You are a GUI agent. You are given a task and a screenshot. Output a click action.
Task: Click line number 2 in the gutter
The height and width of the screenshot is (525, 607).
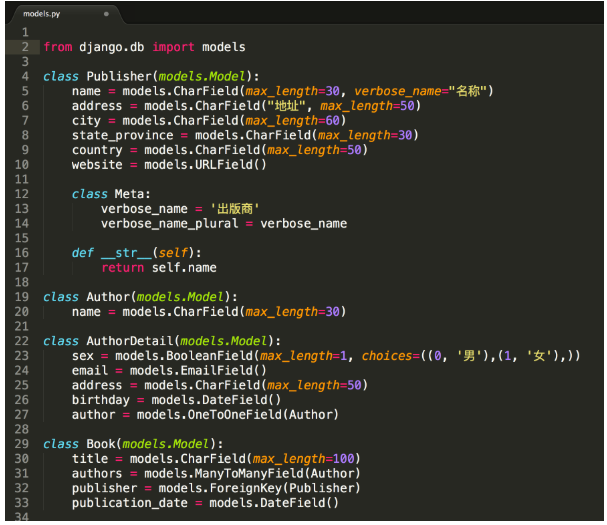click(25, 47)
